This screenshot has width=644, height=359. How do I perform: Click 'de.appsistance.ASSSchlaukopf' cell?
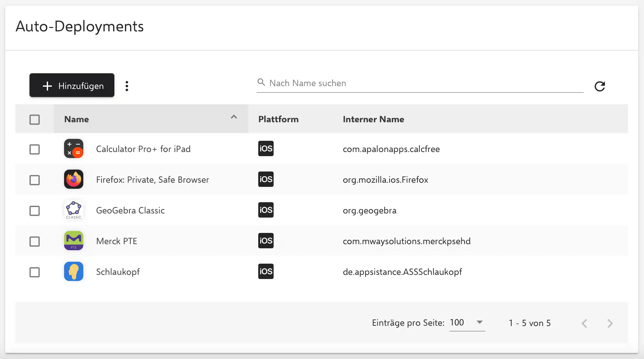coord(402,272)
